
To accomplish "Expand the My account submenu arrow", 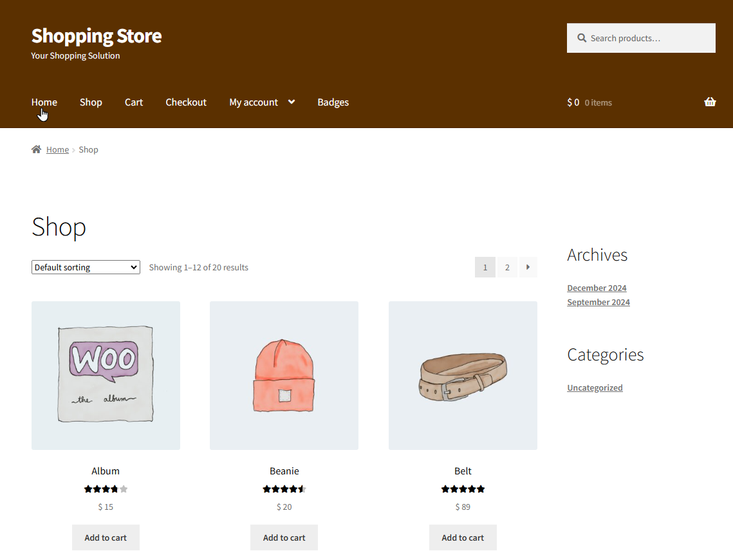I will pos(292,102).
